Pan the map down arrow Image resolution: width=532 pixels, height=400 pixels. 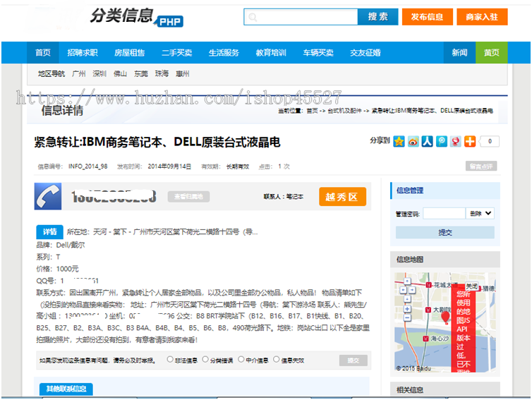pos(407,299)
